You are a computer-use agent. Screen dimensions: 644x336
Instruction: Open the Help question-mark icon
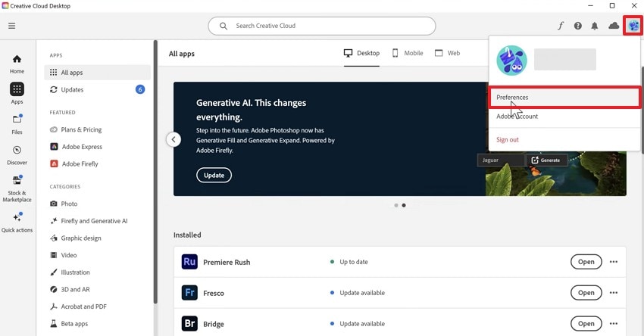coord(577,26)
